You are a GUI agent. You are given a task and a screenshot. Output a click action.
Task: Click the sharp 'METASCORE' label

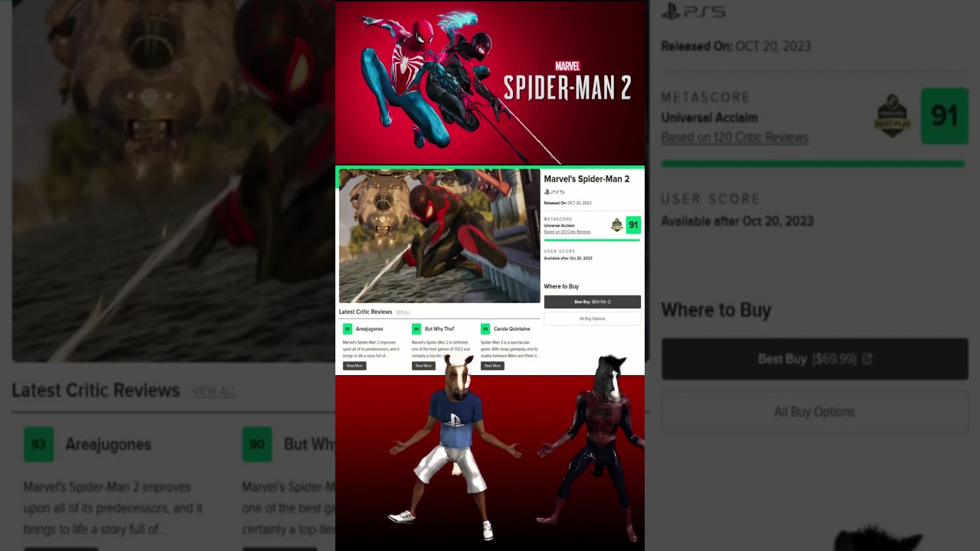click(x=558, y=219)
